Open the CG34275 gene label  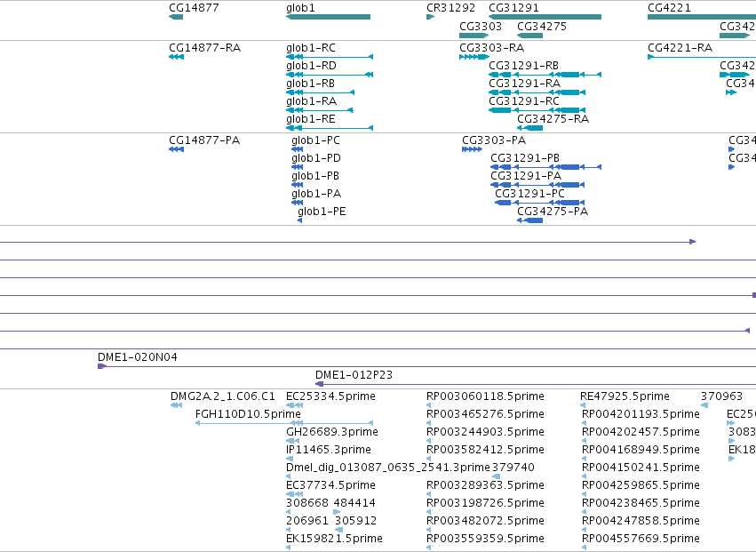point(542,27)
